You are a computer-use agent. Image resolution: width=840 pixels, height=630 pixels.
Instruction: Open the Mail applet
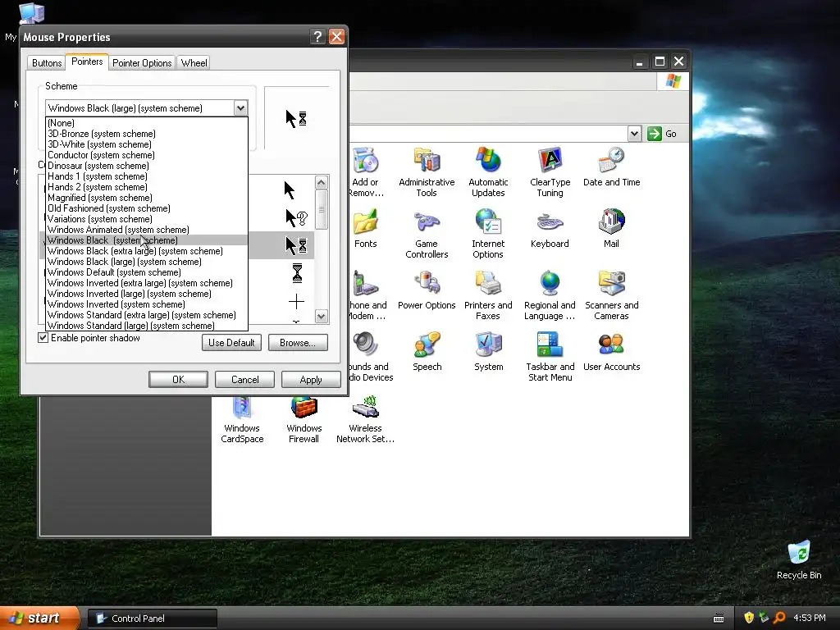[x=611, y=228]
